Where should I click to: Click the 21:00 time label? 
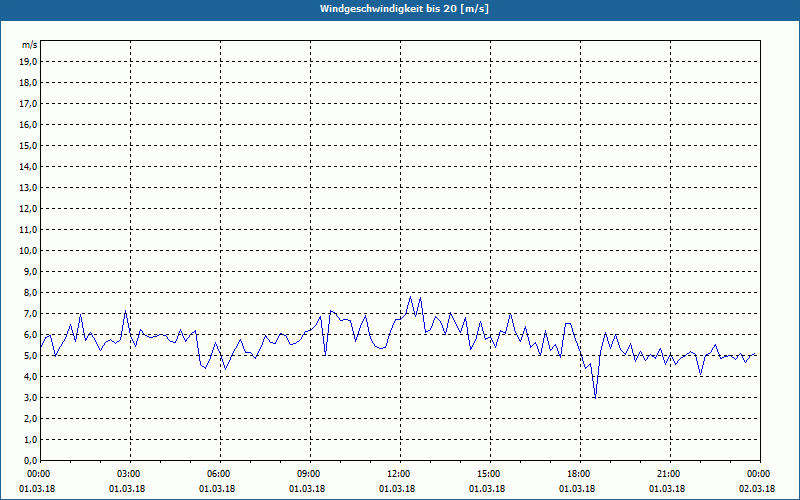coord(670,474)
